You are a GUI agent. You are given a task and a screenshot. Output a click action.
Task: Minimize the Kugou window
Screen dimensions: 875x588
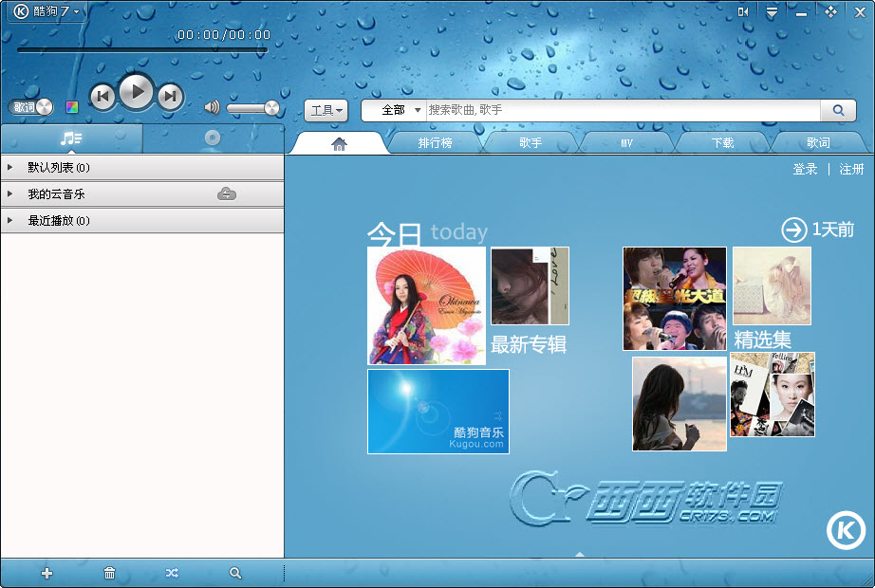click(801, 13)
